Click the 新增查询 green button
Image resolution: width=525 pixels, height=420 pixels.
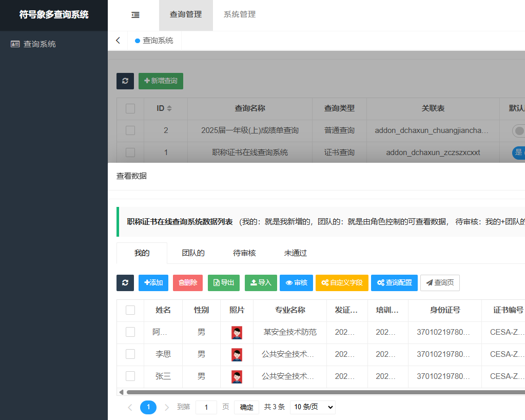161,81
